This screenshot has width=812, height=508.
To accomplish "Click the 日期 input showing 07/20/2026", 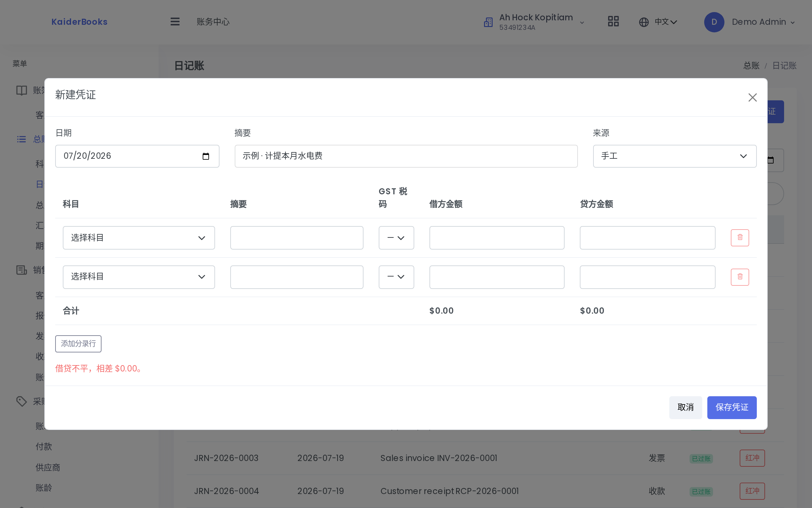I will tap(137, 156).
